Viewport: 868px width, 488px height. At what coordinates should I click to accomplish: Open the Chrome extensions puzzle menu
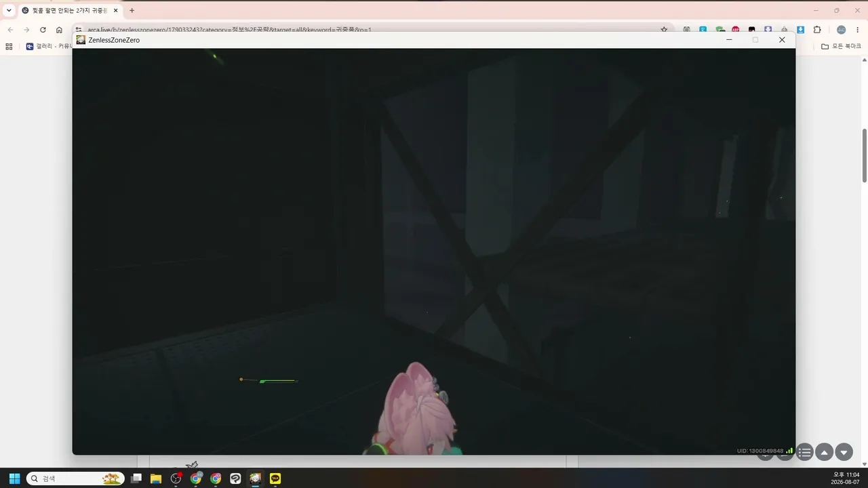(x=816, y=30)
